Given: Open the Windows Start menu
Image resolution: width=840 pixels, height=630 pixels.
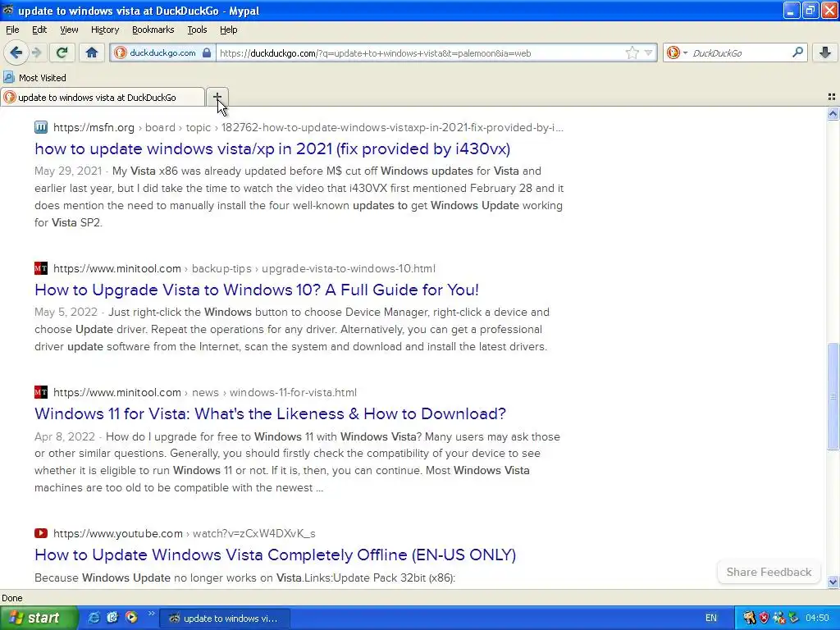Looking at the screenshot, I should click(39, 618).
